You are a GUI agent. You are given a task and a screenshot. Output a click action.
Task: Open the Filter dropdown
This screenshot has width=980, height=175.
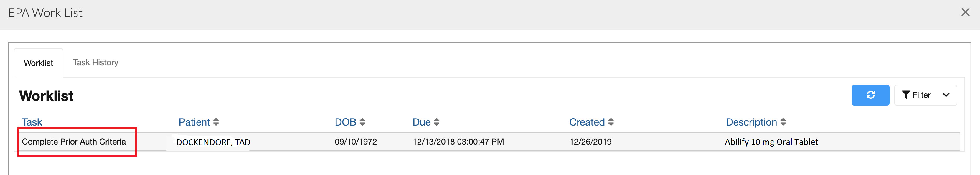point(925,95)
